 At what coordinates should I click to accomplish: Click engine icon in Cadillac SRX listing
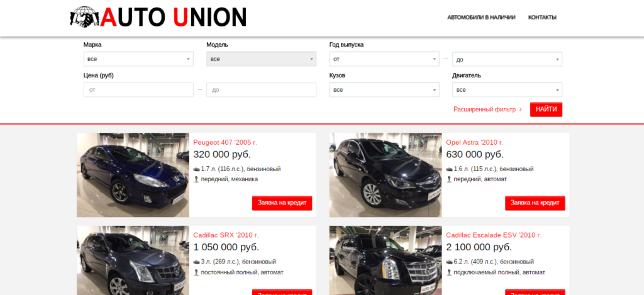(196, 262)
